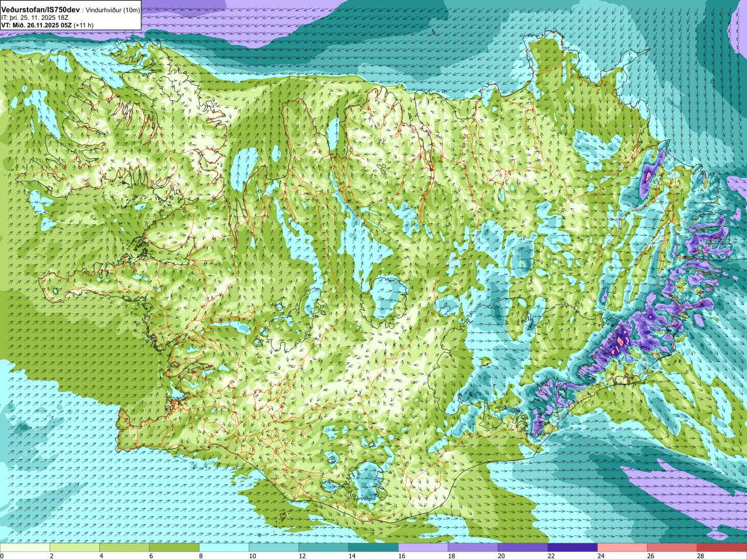Click the legend tick label '14'
747x560 pixels.
pos(352,556)
